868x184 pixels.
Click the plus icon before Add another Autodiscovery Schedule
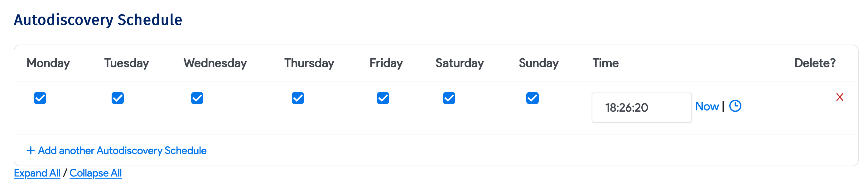(31, 150)
